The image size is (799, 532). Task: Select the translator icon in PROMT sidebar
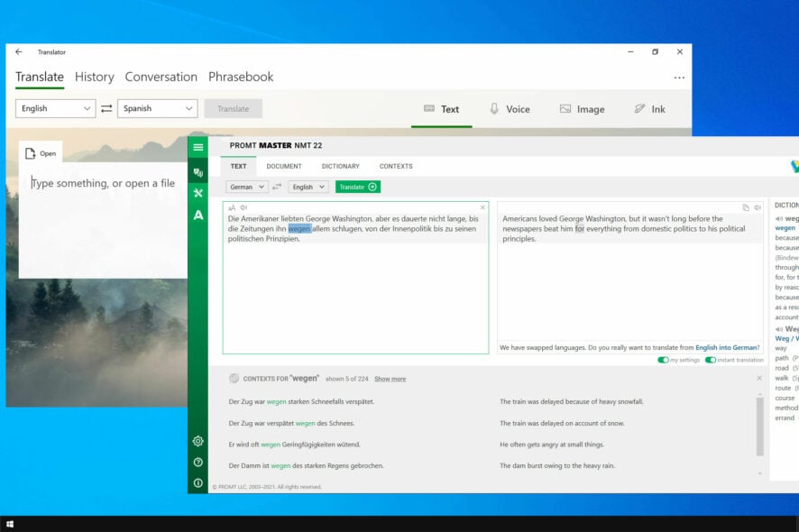click(x=198, y=173)
